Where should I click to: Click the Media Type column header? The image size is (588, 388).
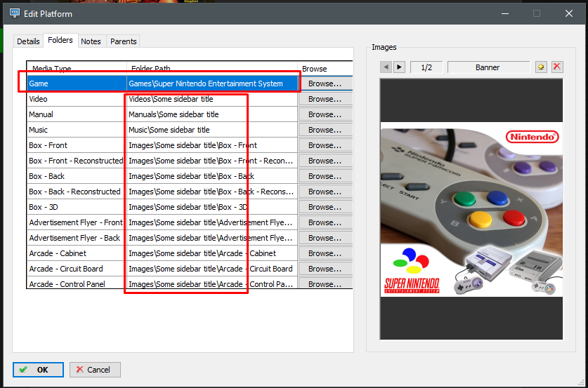(x=77, y=68)
